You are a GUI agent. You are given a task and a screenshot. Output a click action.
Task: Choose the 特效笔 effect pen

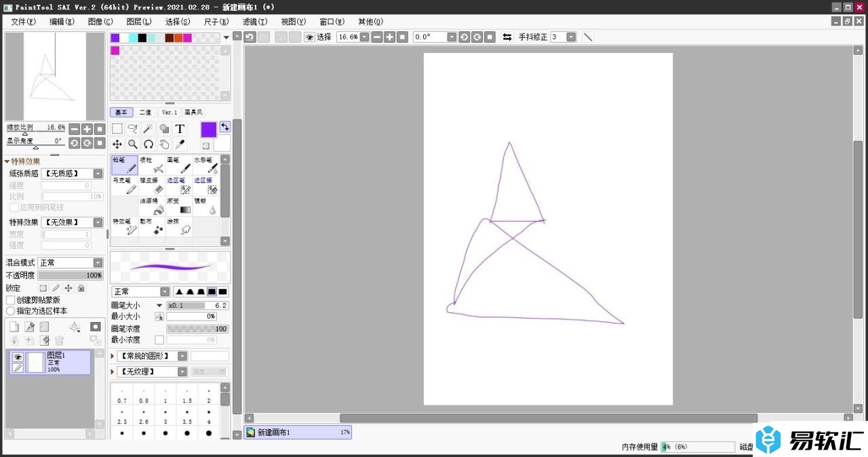(125, 226)
